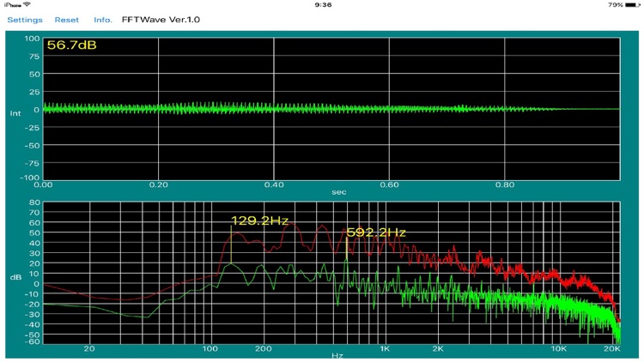The height and width of the screenshot is (362, 644).
Task: Select the 592.2Hz peak label
Action: (x=376, y=232)
